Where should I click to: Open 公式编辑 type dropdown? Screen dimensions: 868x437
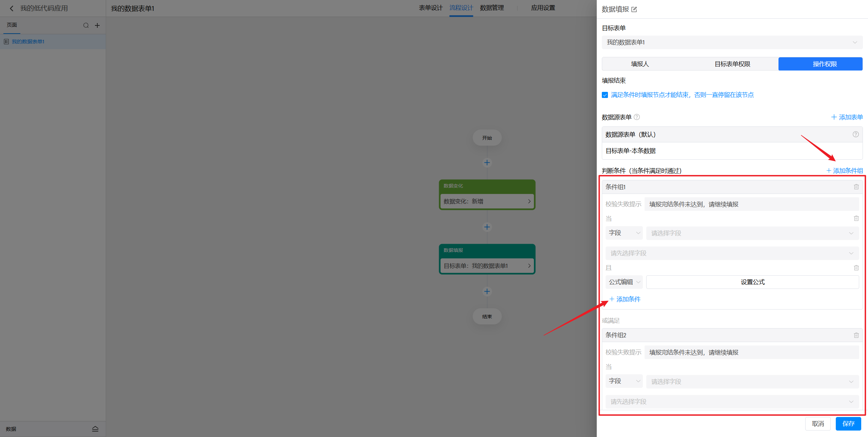coord(624,282)
